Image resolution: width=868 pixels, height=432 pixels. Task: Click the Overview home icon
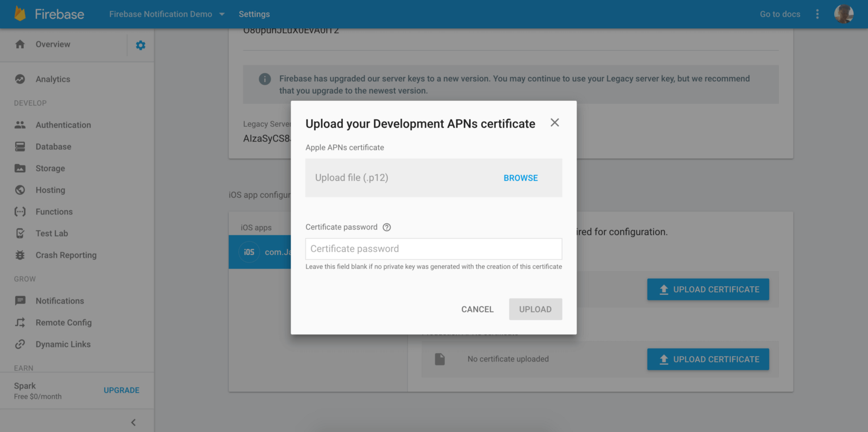click(20, 44)
